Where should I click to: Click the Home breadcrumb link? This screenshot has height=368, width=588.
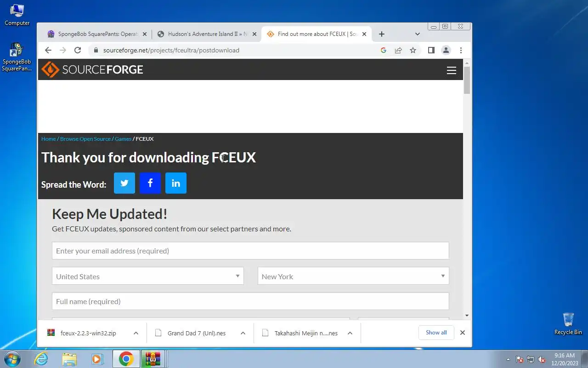click(x=48, y=139)
